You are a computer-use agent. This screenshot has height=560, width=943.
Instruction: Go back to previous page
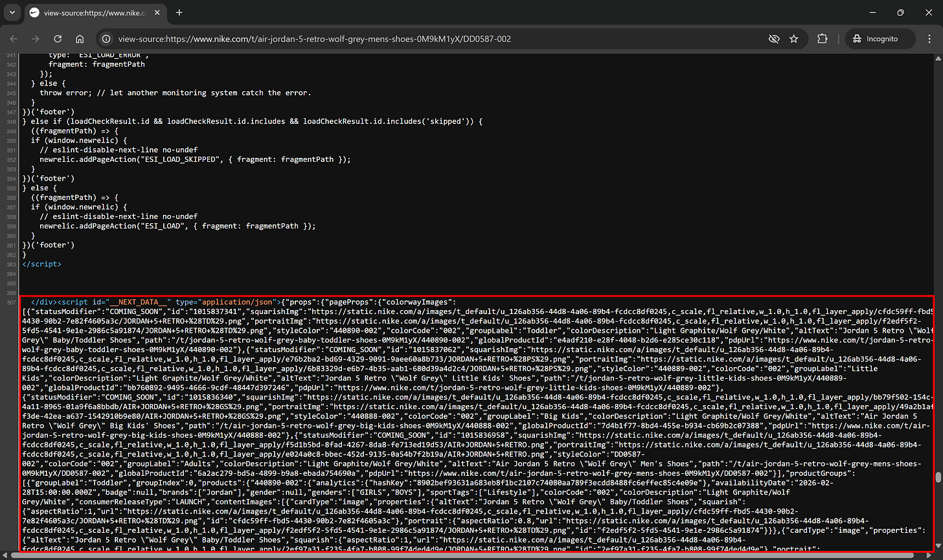[x=14, y=39]
